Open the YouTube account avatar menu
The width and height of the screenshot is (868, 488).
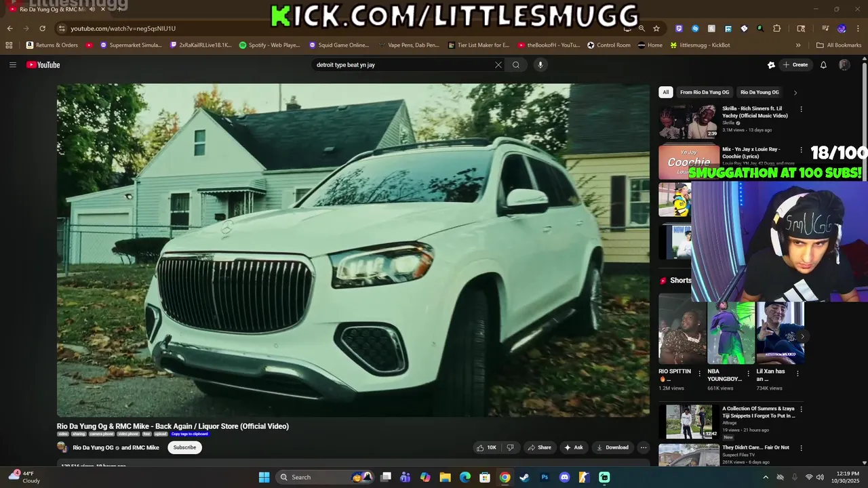coord(844,65)
